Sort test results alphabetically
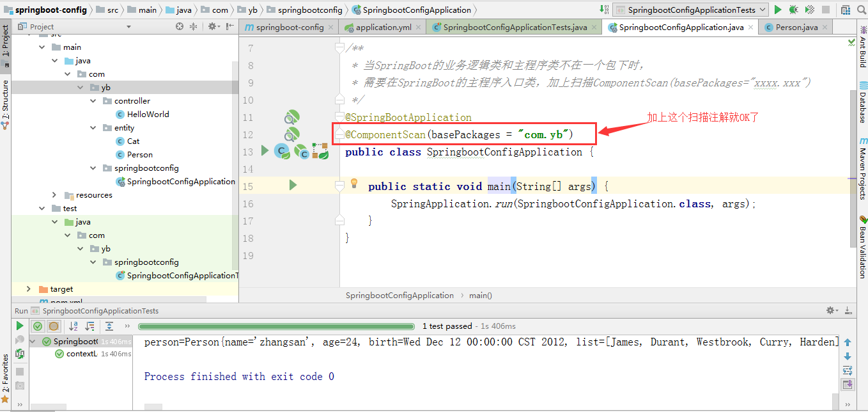The height and width of the screenshot is (412, 868). 74,326
